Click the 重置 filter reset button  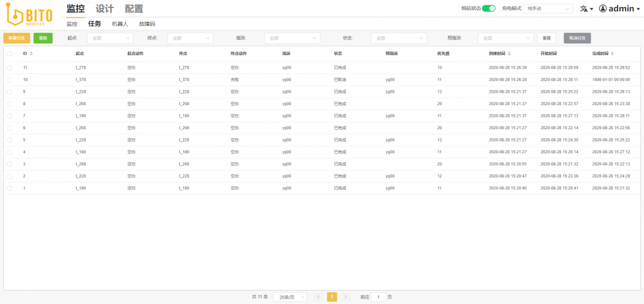[546, 38]
